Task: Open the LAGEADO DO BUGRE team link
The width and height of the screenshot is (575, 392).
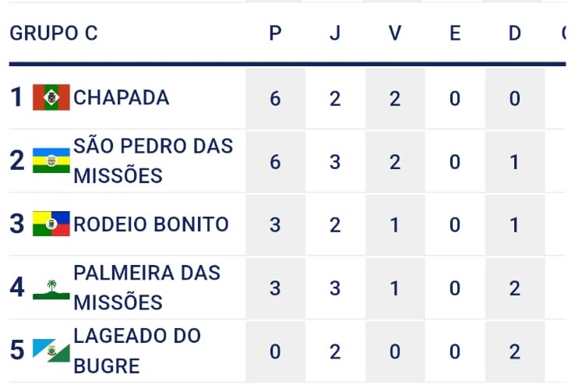Action: pyautogui.click(x=137, y=351)
